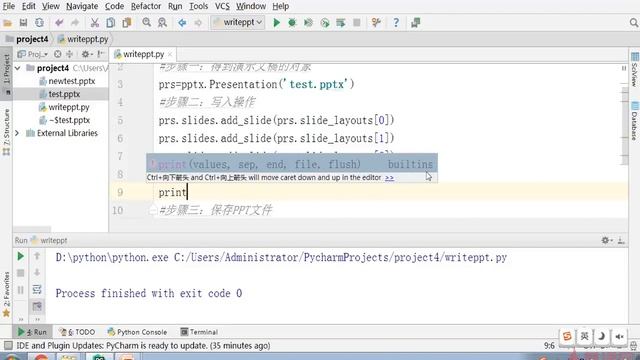Click the Synchronize toolbar icon
Screen dimensions: 640x360
click(39, 23)
